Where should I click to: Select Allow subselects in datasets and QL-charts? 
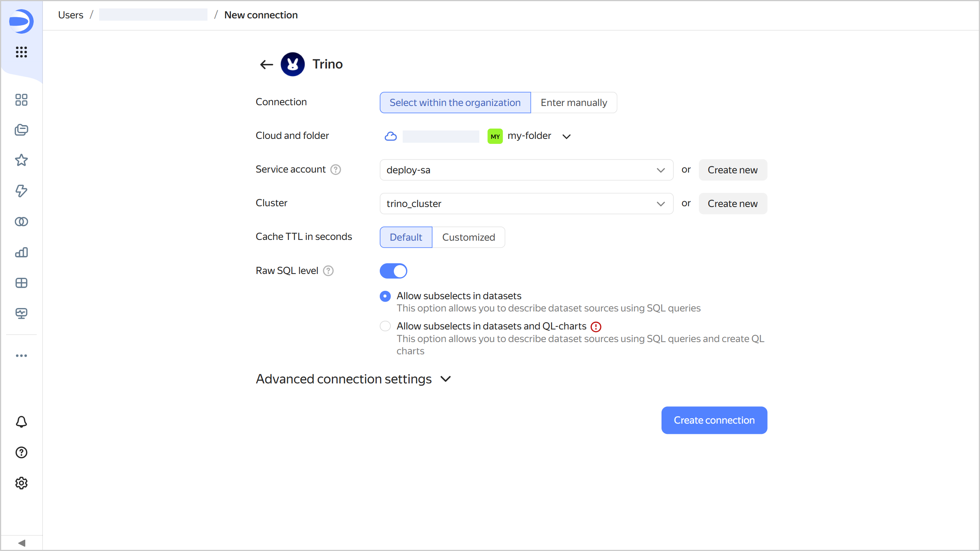[385, 326]
